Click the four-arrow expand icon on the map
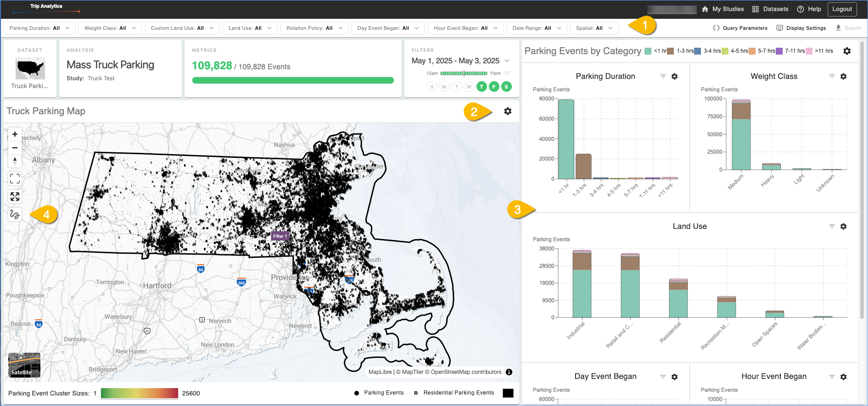The width and height of the screenshot is (868, 406). point(15,196)
